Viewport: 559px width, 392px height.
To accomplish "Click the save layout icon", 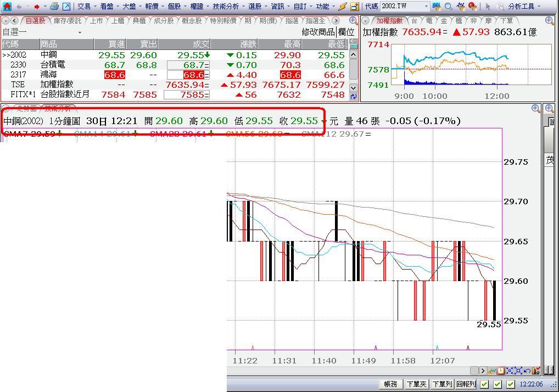I will pyautogui.click(x=354, y=6).
